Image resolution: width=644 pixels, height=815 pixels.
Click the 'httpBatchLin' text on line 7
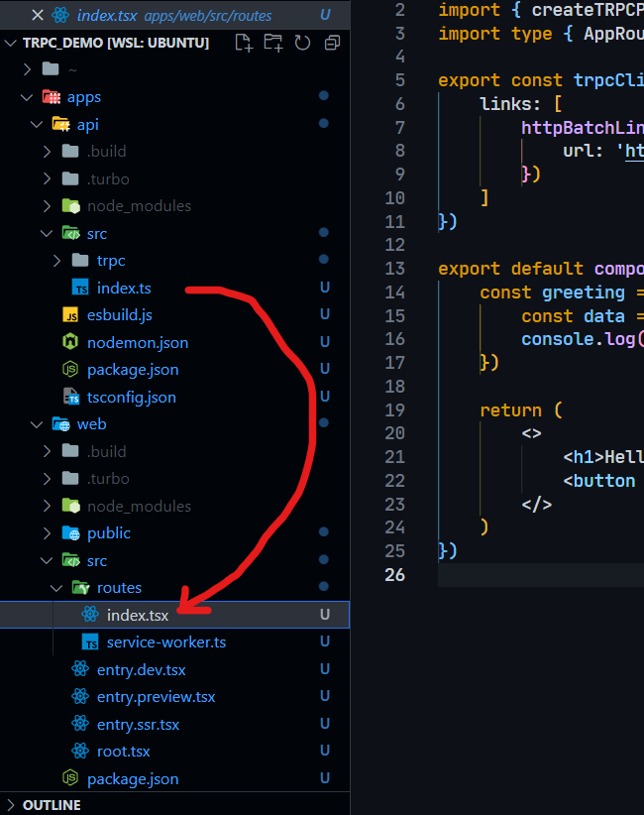point(583,127)
